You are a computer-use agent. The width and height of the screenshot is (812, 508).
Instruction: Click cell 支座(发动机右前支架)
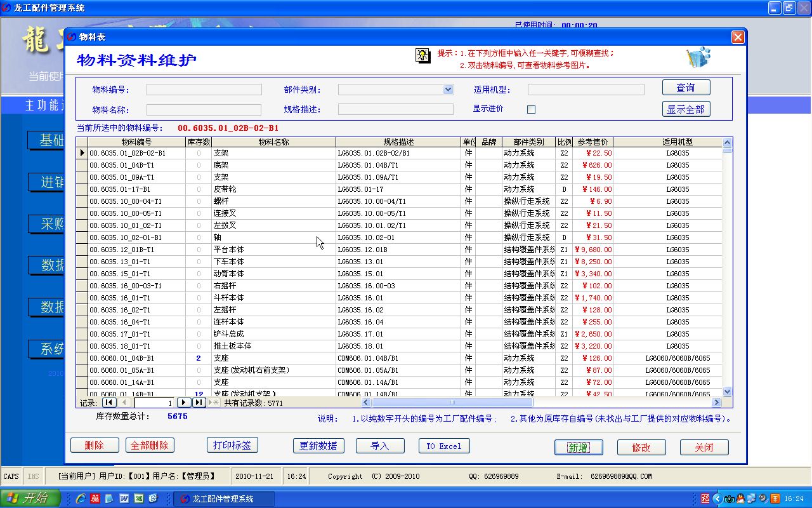point(273,370)
